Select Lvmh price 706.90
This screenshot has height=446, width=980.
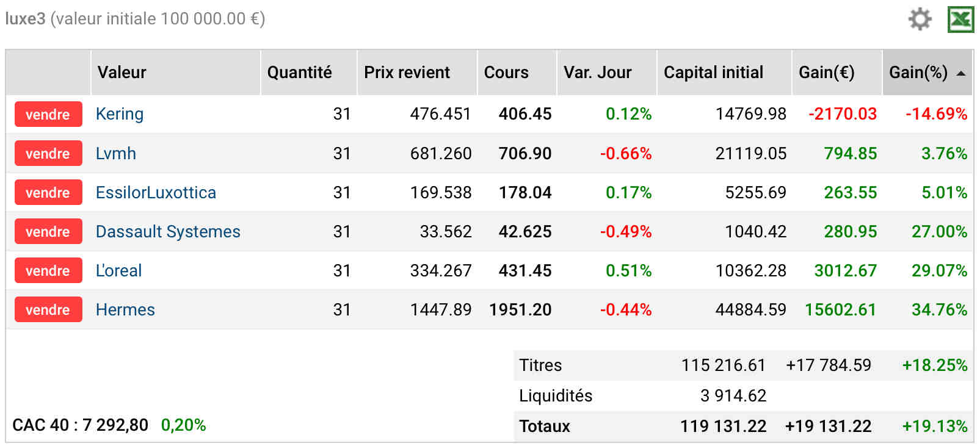click(x=525, y=153)
